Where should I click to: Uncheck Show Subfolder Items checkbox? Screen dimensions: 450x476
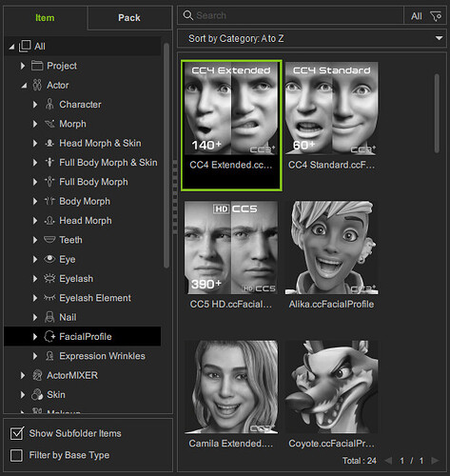17,433
